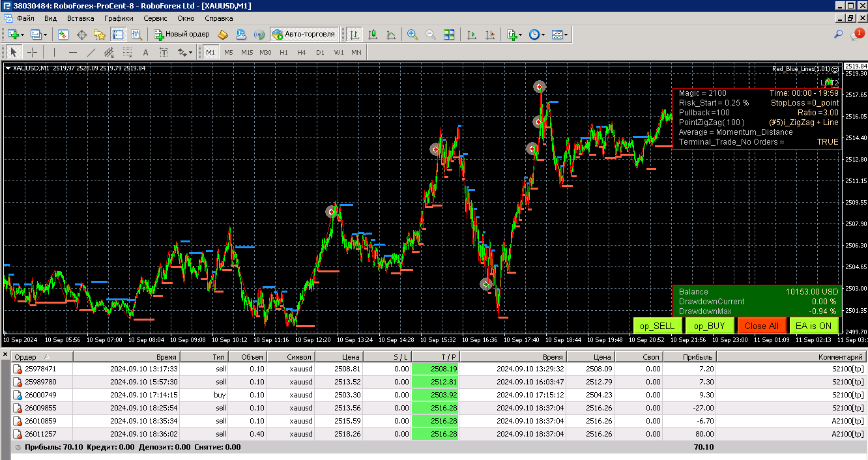Open the Графики menu

pos(119,18)
